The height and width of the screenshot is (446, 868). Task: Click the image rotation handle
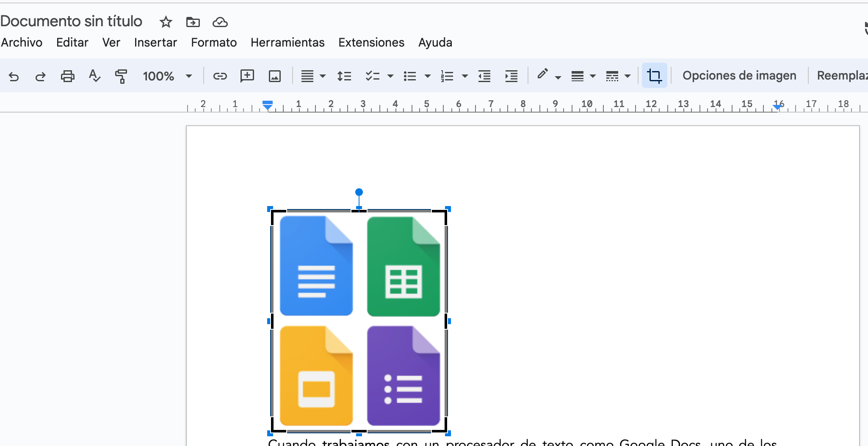pos(359,192)
